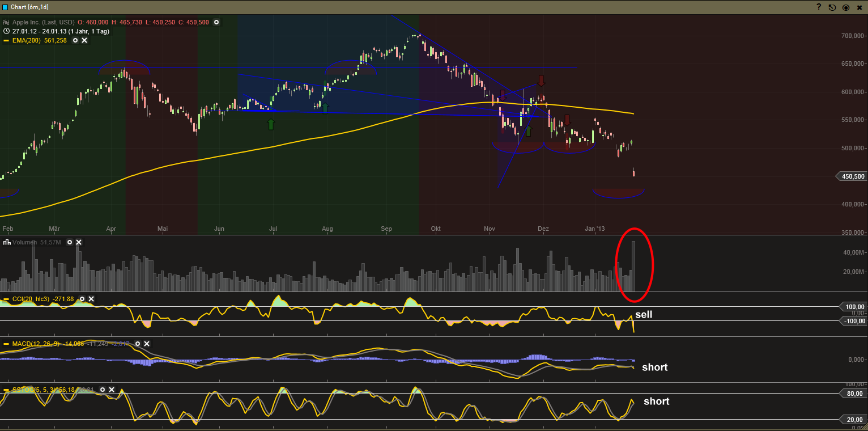Click the yellow EMA(200) line color marker
The image size is (868, 431).
[6, 41]
